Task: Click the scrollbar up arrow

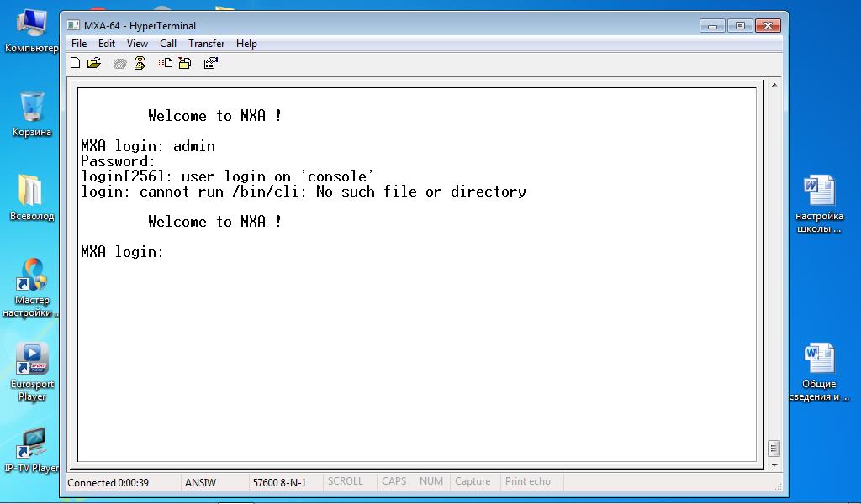Action: point(774,85)
